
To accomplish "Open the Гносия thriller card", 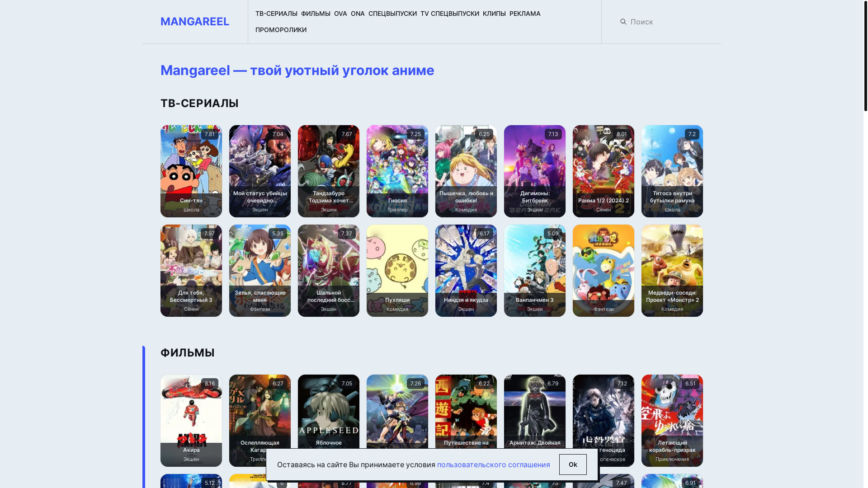I will point(397,171).
